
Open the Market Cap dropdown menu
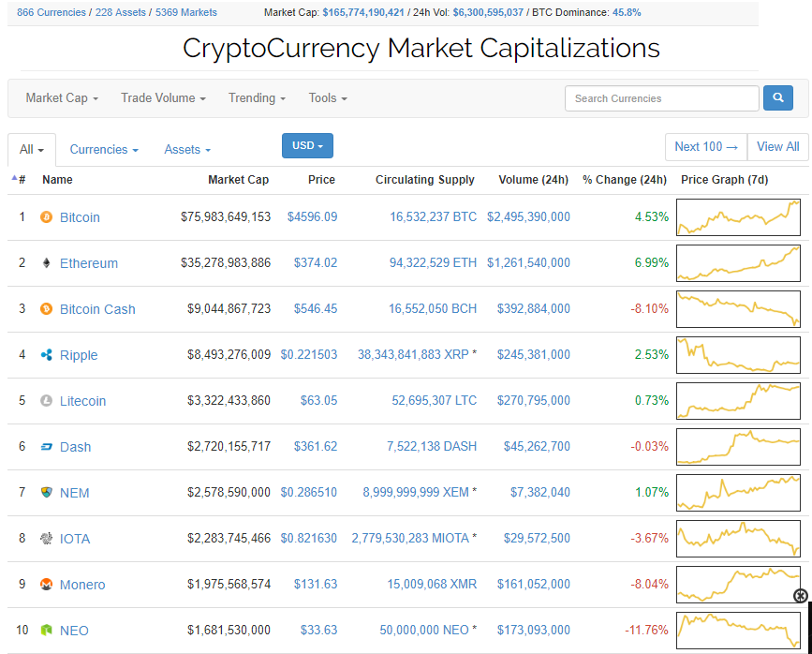[x=62, y=98]
